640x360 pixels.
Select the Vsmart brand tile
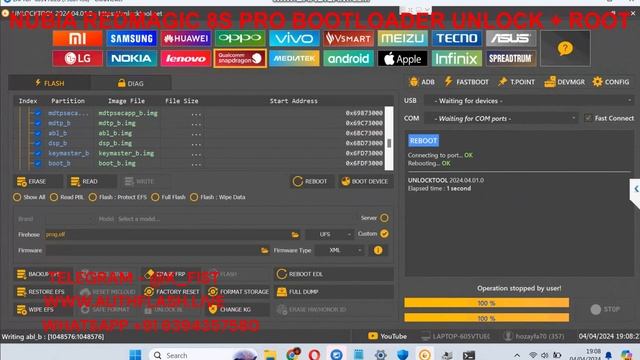tap(348, 39)
